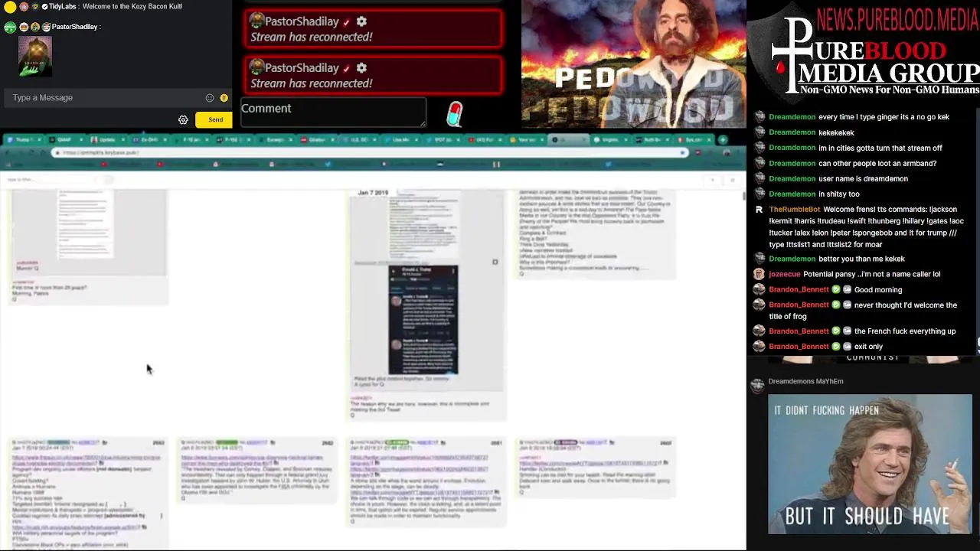Click PastorShadilay avatar in second reconnected message
The width and height of the screenshot is (980, 551).
click(x=257, y=68)
